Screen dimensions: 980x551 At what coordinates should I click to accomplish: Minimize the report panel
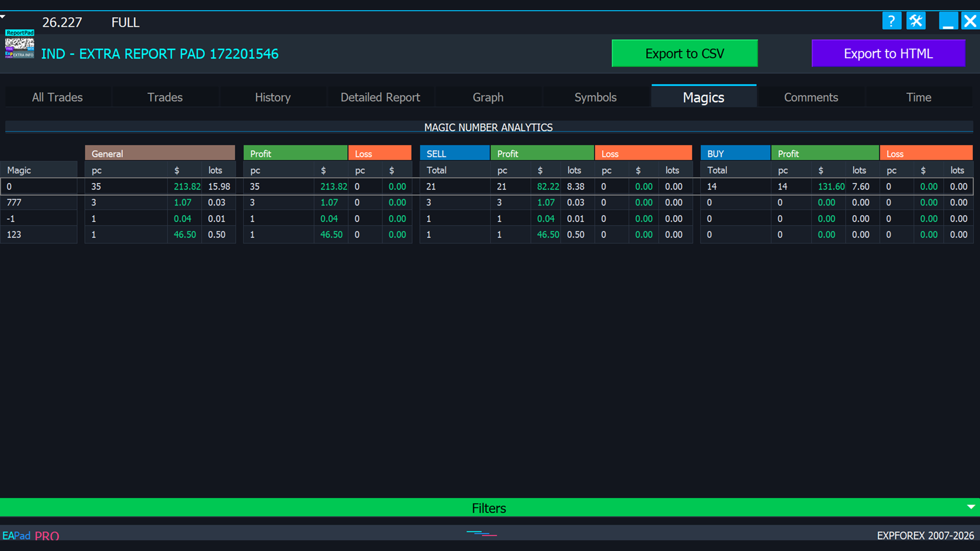click(x=948, y=21)
